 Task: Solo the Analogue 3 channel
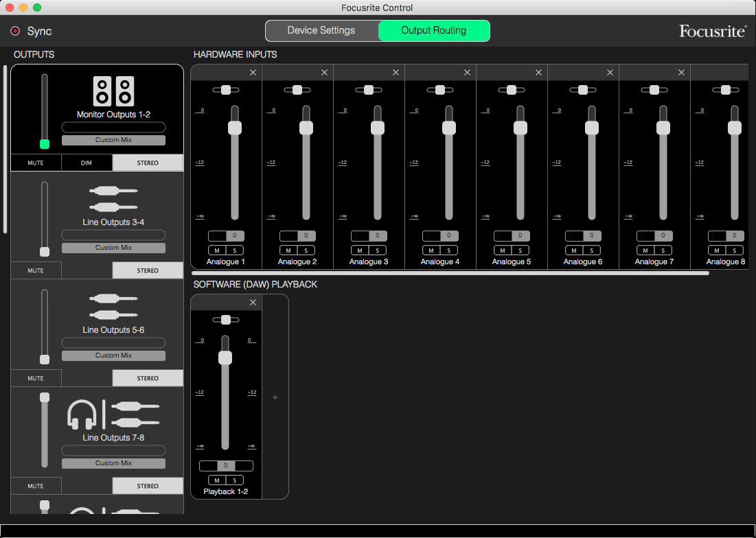click(x=378, y=250)
